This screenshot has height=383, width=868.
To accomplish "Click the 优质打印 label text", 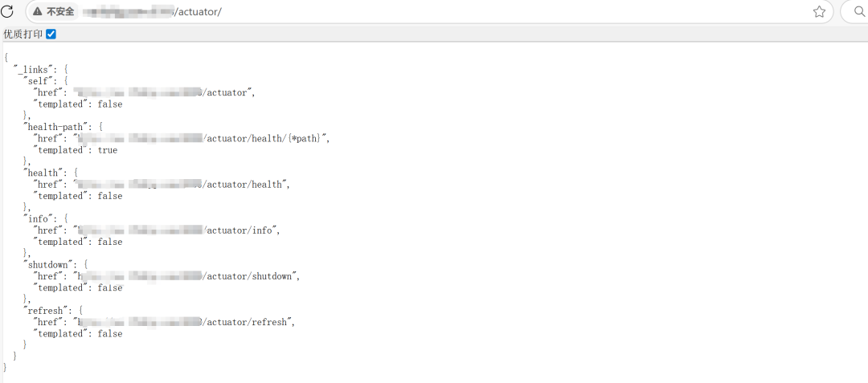I will 23,35.
